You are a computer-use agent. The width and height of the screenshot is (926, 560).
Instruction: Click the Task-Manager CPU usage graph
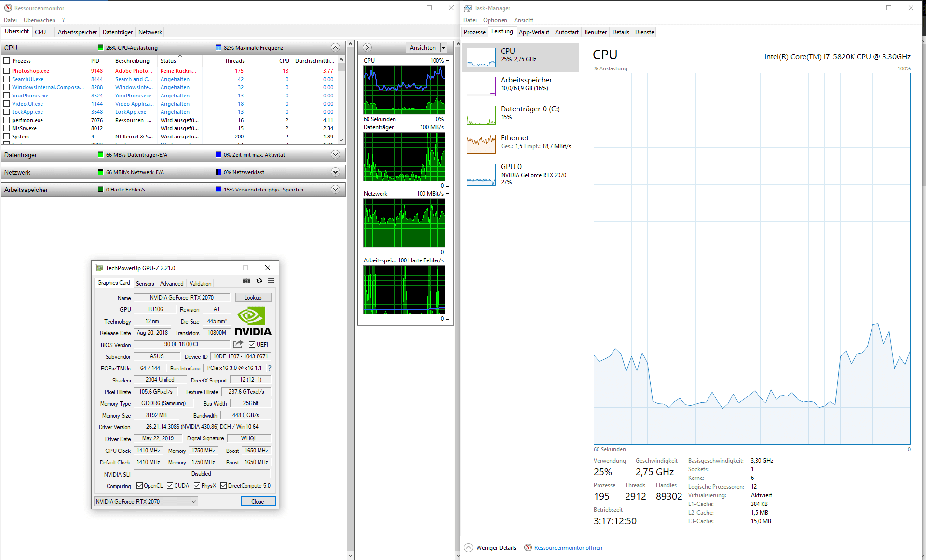pos(752,259)
